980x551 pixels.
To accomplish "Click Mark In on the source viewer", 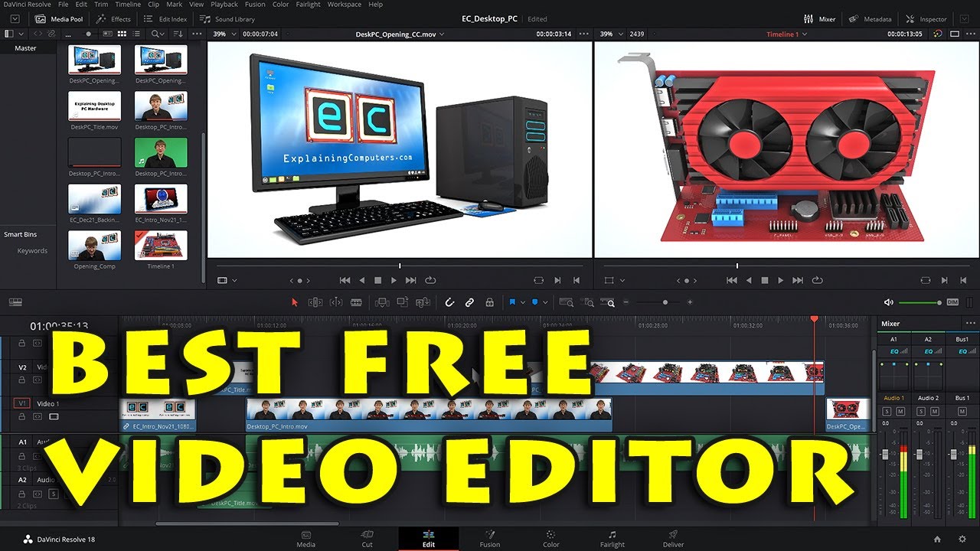I will (x=557, y=280).
